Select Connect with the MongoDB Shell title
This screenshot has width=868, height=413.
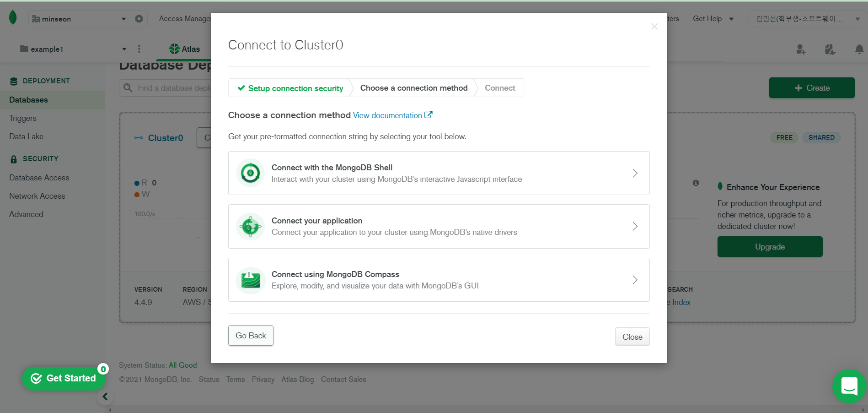(x=332, y=168)
